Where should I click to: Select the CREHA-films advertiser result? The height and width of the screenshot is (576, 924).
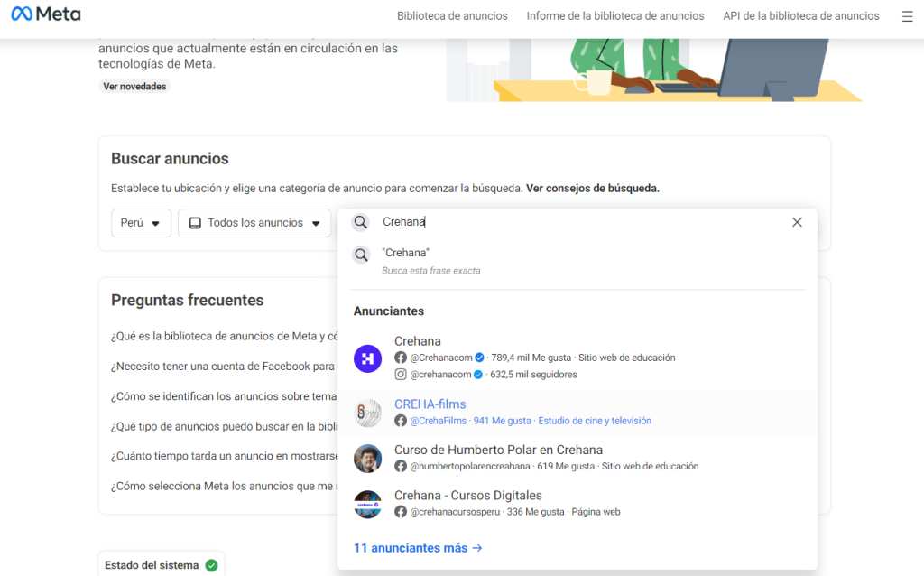577,413
